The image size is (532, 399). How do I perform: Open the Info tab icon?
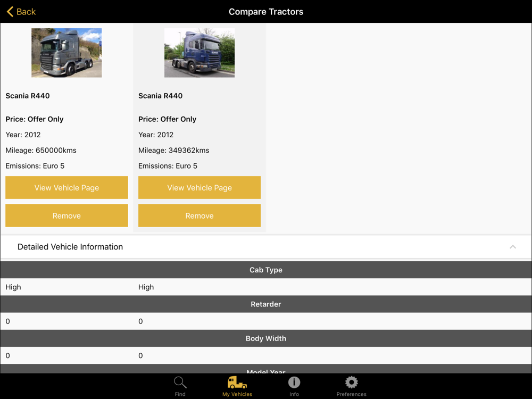[294, 383]
